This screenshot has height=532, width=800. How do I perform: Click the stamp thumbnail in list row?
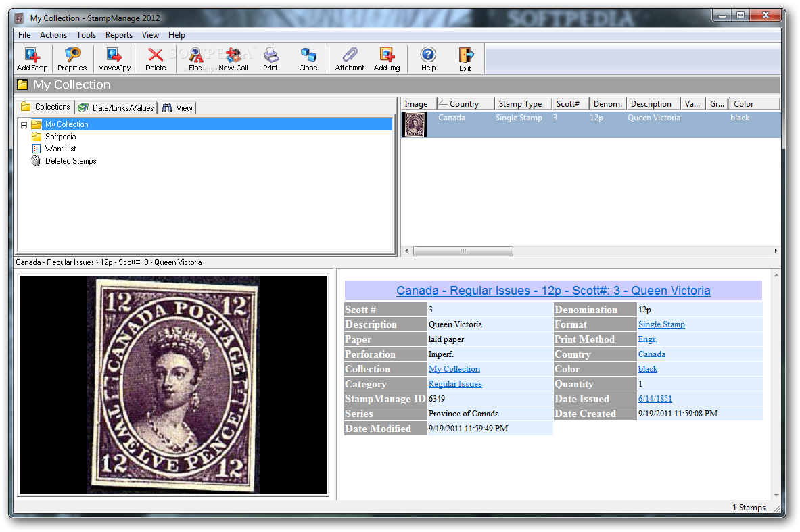tap(415, 124)
